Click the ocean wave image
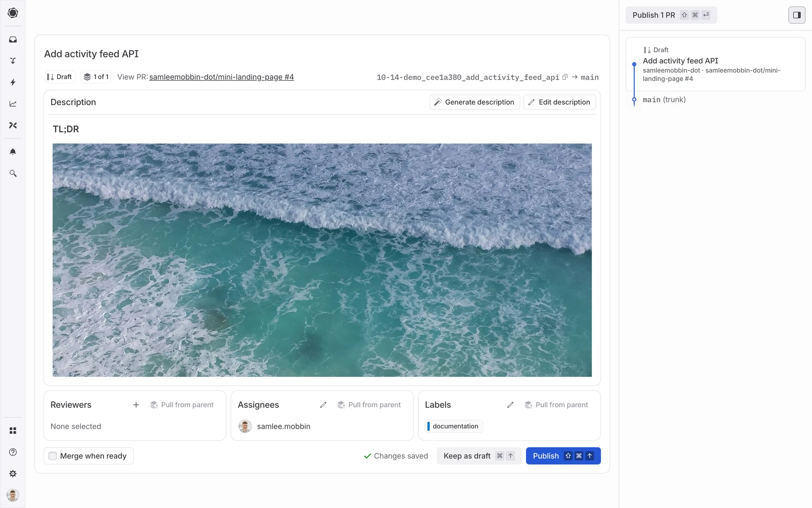812x508 pixels. pyautogui.click(x=322, y=260)
